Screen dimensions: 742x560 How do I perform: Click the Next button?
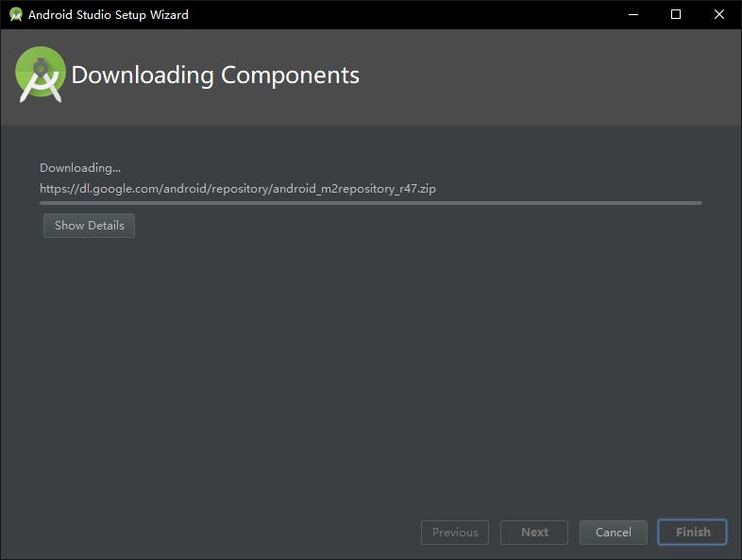(x=534, y=533)
